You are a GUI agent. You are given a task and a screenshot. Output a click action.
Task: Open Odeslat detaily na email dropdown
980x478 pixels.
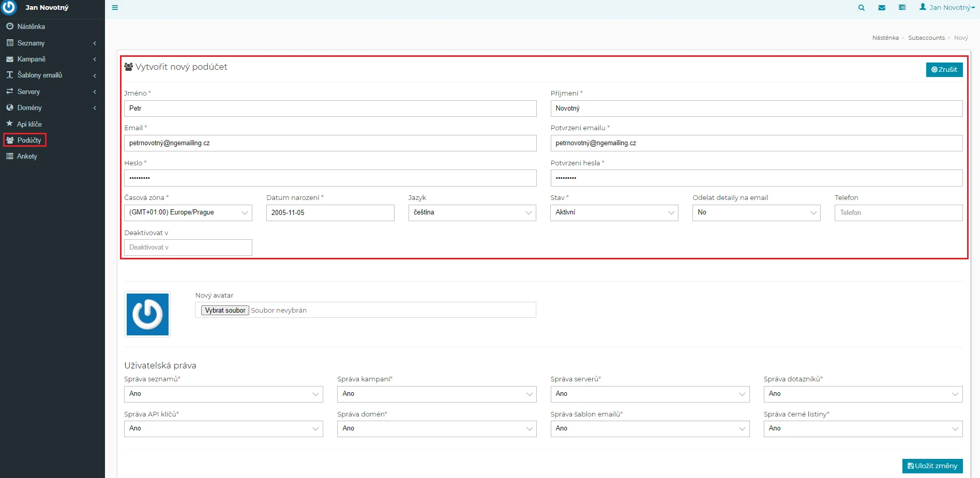click(x=756, y=213)
